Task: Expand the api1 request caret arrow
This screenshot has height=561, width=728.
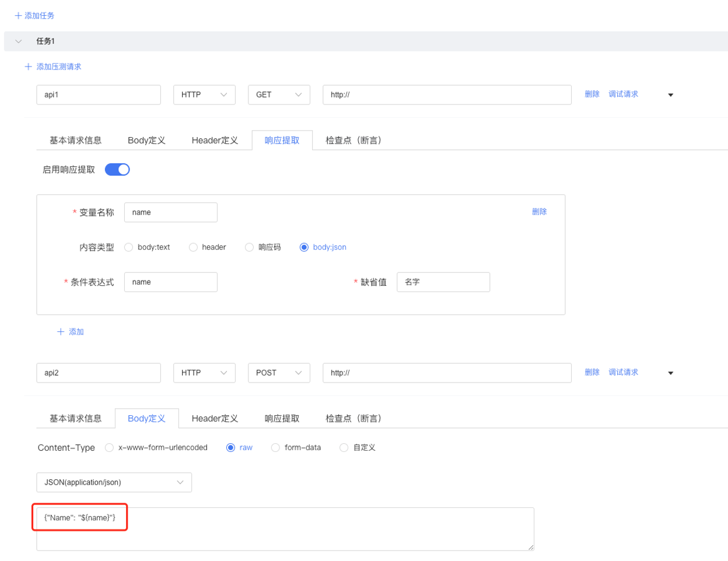Action: tap(670, 95)
